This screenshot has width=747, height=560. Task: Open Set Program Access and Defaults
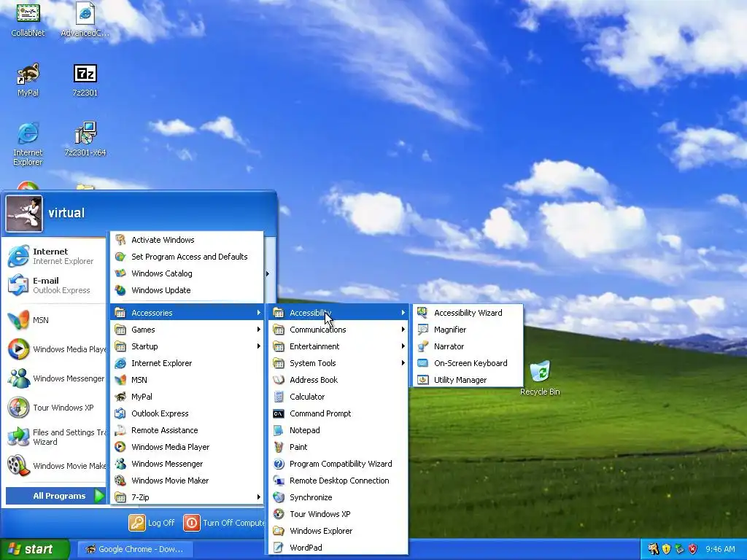(x=187, y=257)
